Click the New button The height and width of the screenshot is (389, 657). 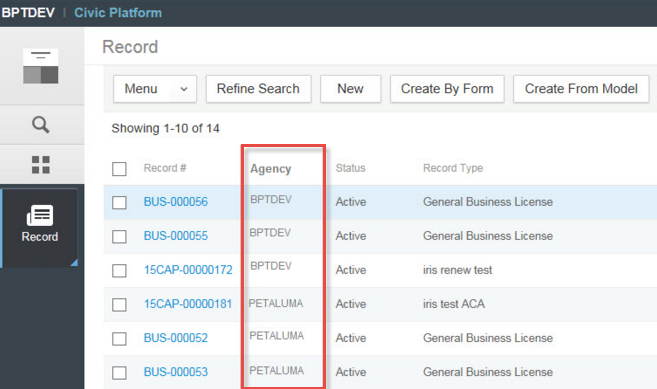[351, 89]
